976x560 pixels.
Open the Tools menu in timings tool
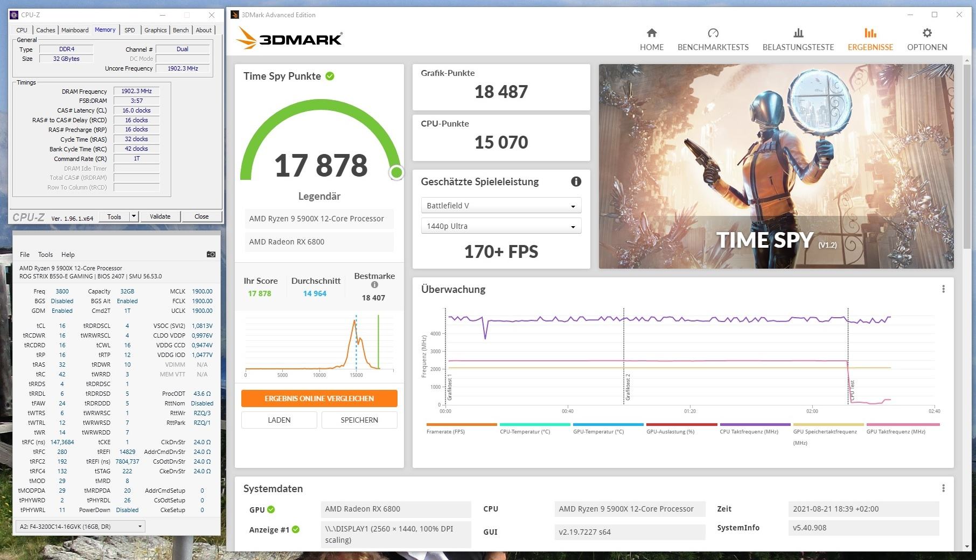tap(45, 255)
